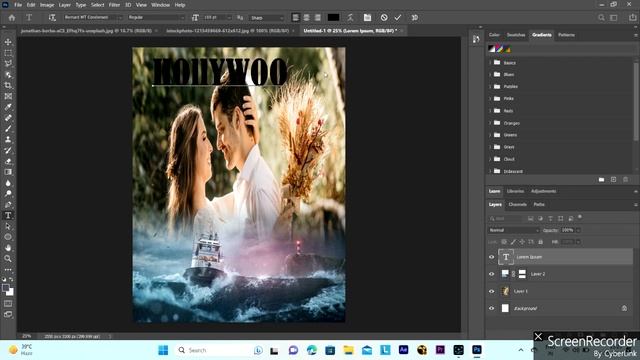640x360 pixels.
Task: Toggle lock transparent pixels
Action: pos(504,242)
